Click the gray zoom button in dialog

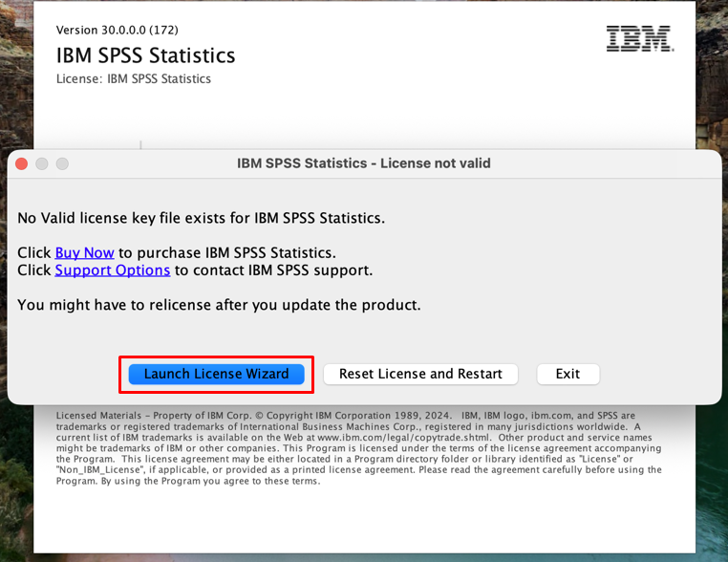[x=62, y=163]
